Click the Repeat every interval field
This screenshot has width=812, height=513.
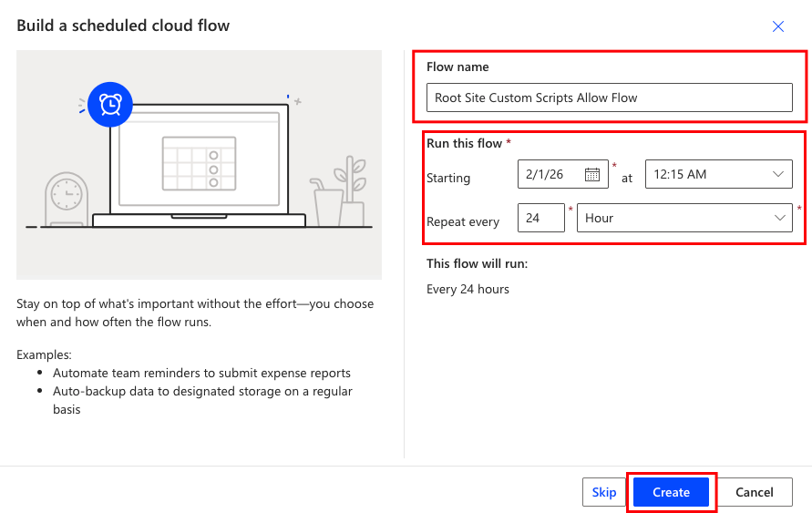click(541, 218)
